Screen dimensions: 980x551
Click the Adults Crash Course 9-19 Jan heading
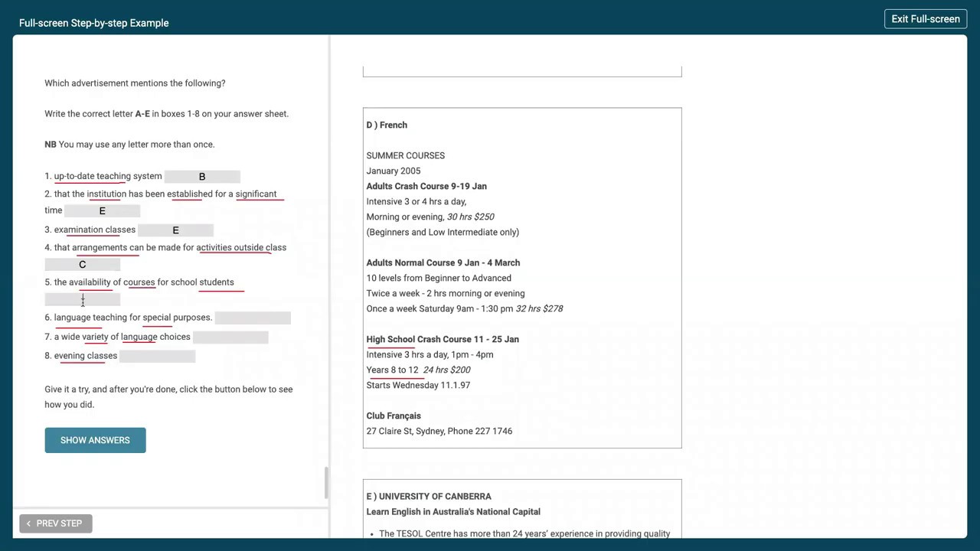(x=426, y=186)
